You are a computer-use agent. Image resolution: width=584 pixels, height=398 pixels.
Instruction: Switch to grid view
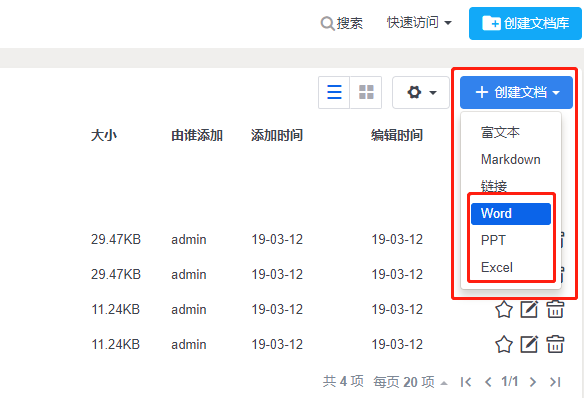366,92
